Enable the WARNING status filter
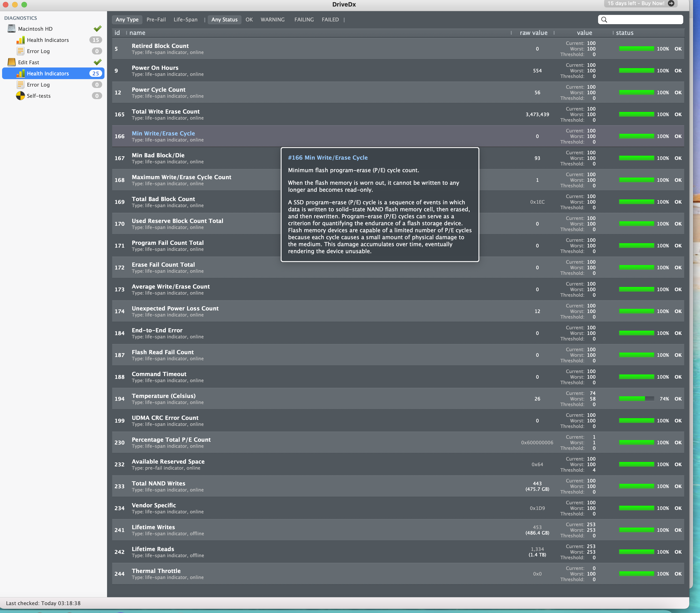 point(272,20)
